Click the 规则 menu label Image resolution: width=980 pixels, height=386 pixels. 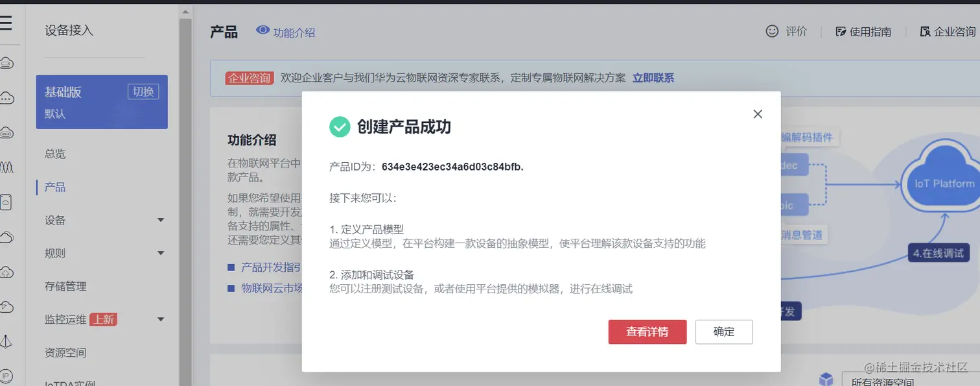tap(55, 253)
